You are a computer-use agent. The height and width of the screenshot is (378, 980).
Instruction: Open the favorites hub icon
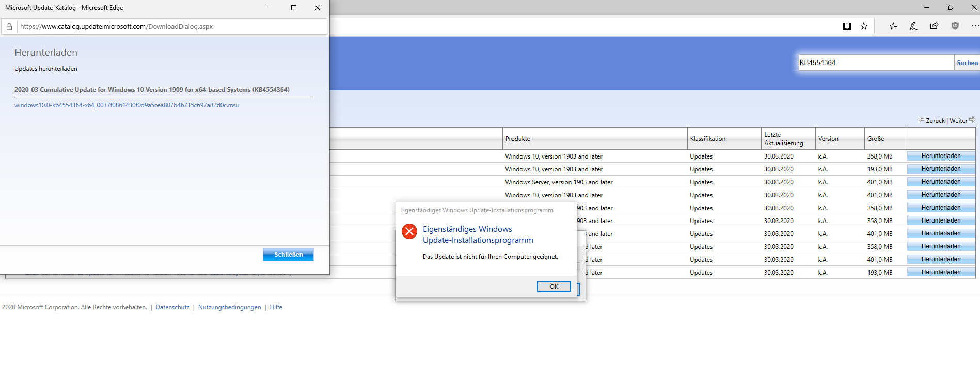(893, 26)
